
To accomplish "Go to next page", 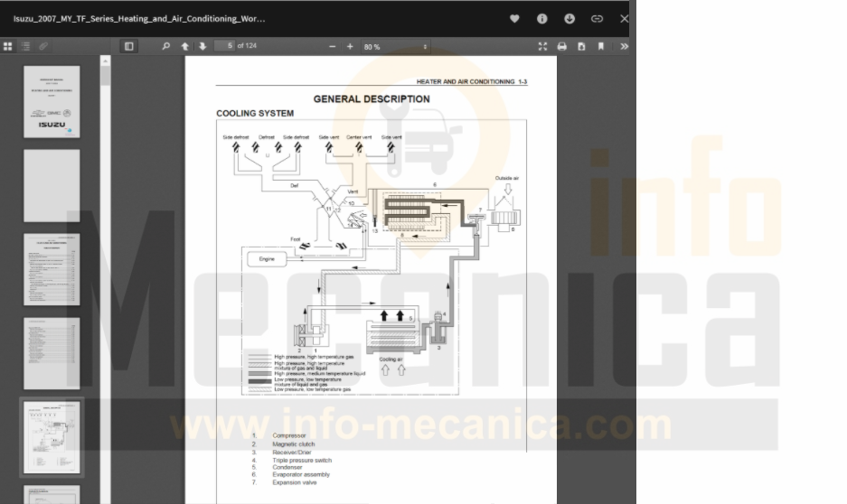I will click(x=202, y=46).
